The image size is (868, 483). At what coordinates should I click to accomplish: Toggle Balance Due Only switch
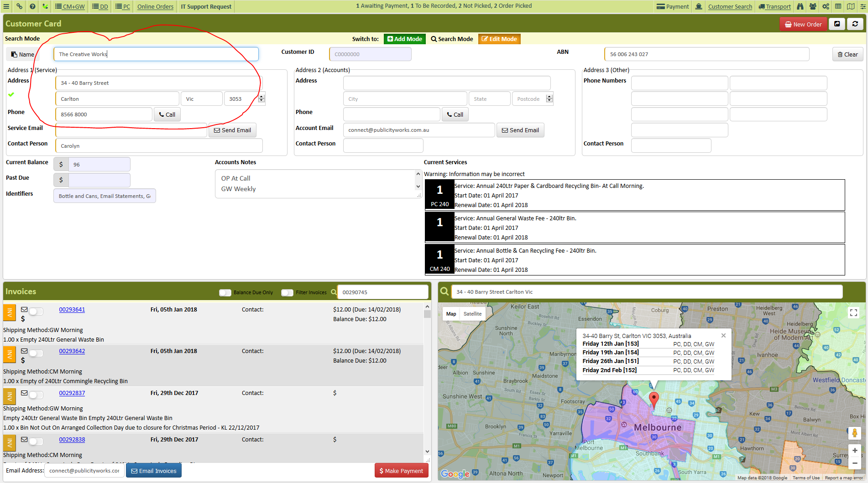[225, 292]
